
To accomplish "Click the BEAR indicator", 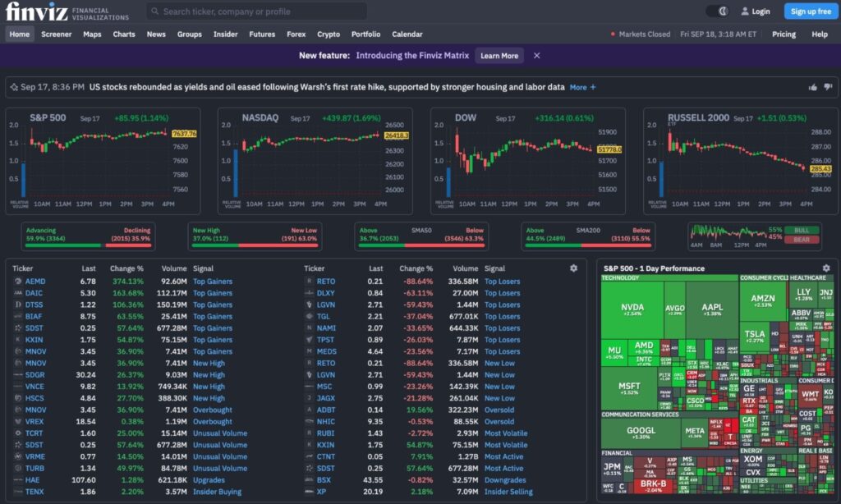I will pyautogui.click(x=802, y=240).
